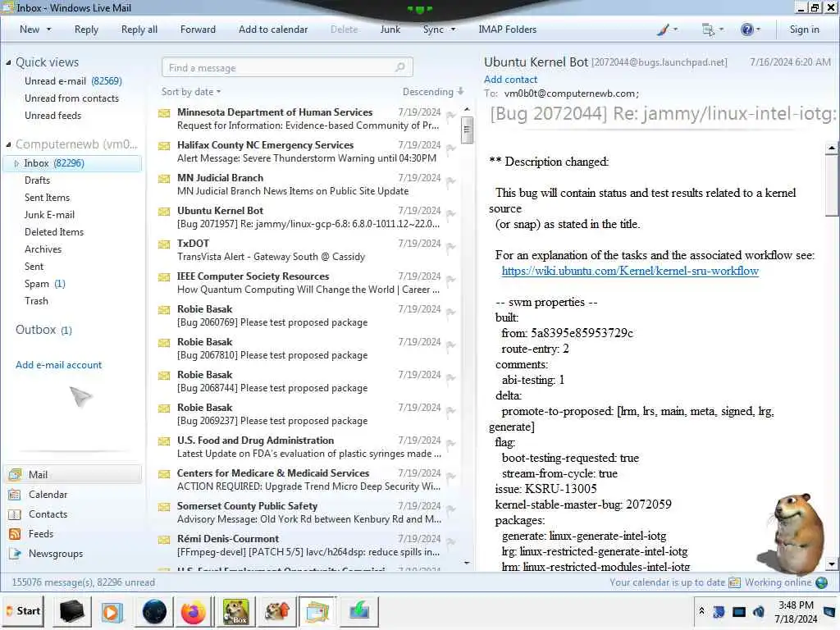Viewport: 840px width, 630px height.
Task: Click Sign in
Action: [804, 30]
